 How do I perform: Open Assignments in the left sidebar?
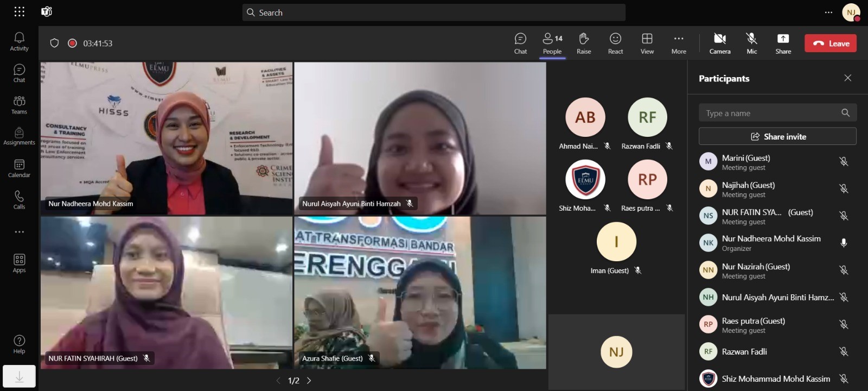pos(19,136)
